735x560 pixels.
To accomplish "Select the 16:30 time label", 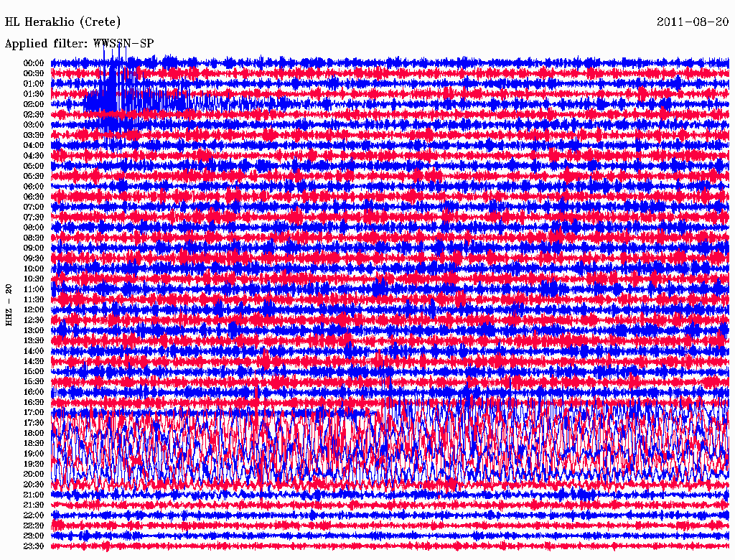I will (x=34, y=402).
